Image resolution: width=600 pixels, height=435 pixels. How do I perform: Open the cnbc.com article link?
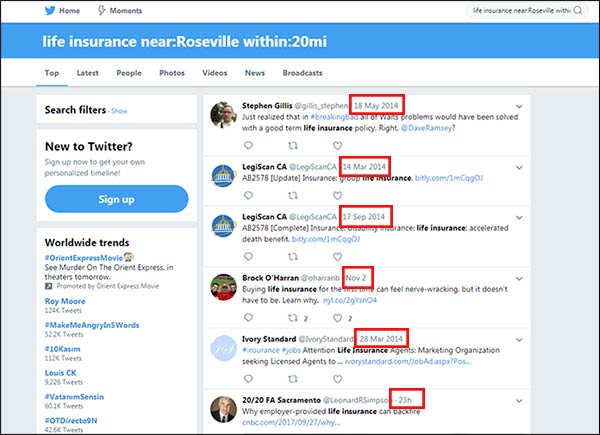point(291,422)
